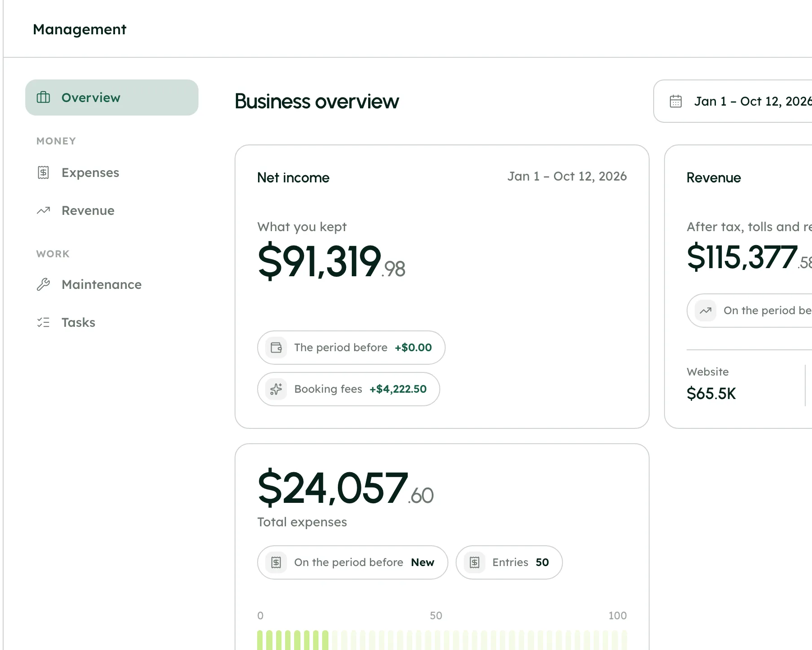Open the Jan 1 – Oct 12 date range picker
Viewport: 812px width, 650px height.
pos(733,101)
